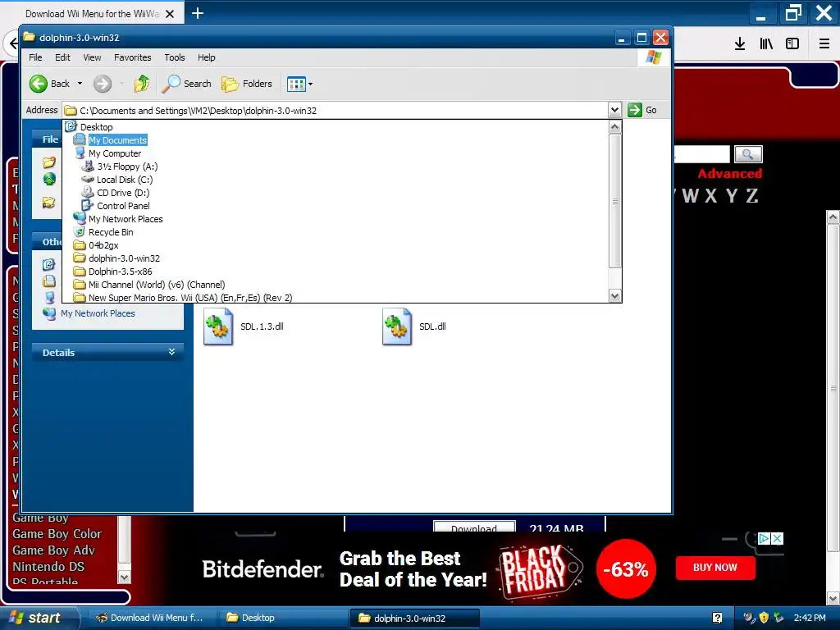
Task: Open Game Boy Color link on website
Action: click(x=57, y=534)
